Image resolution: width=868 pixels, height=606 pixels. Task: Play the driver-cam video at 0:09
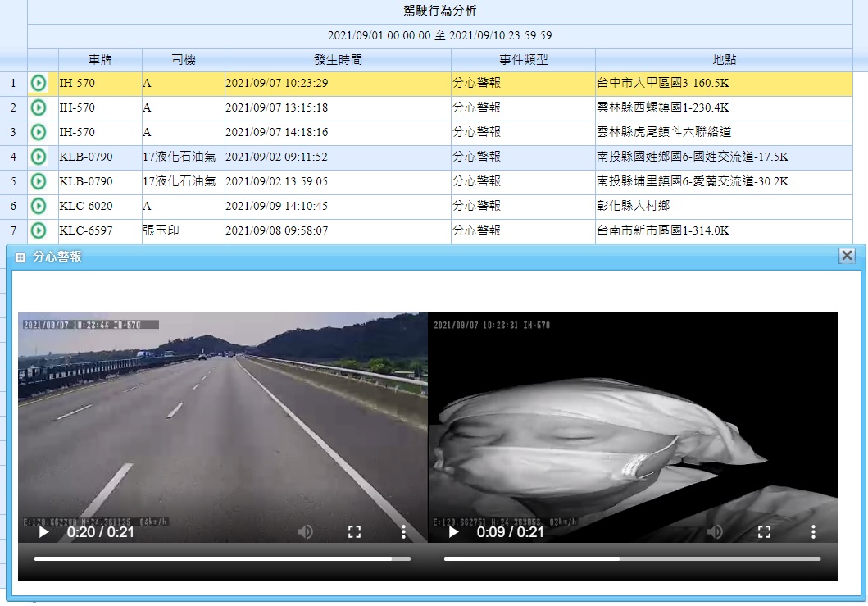click(x=453, y=532)
